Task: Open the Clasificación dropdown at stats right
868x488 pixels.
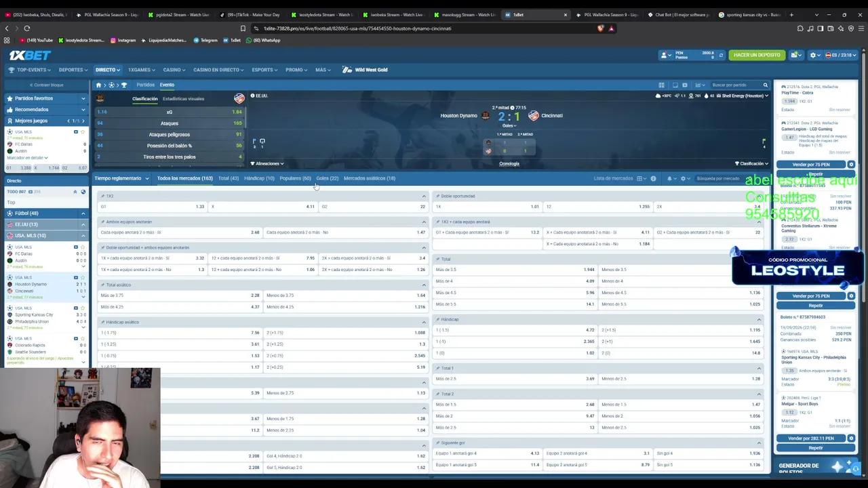Action: pos(751,163)
